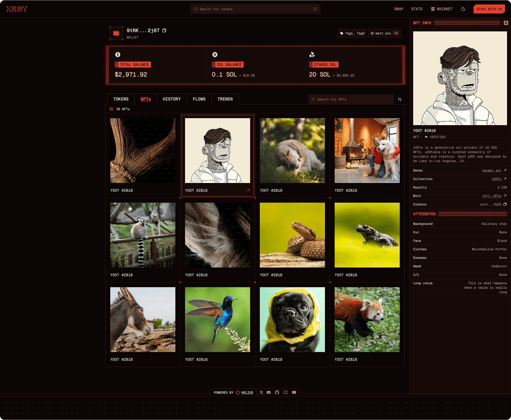The height and width of the screenshot is (420, 511).
Task: Switch to the HISTORY tab
Action: (x=172, y=99)
